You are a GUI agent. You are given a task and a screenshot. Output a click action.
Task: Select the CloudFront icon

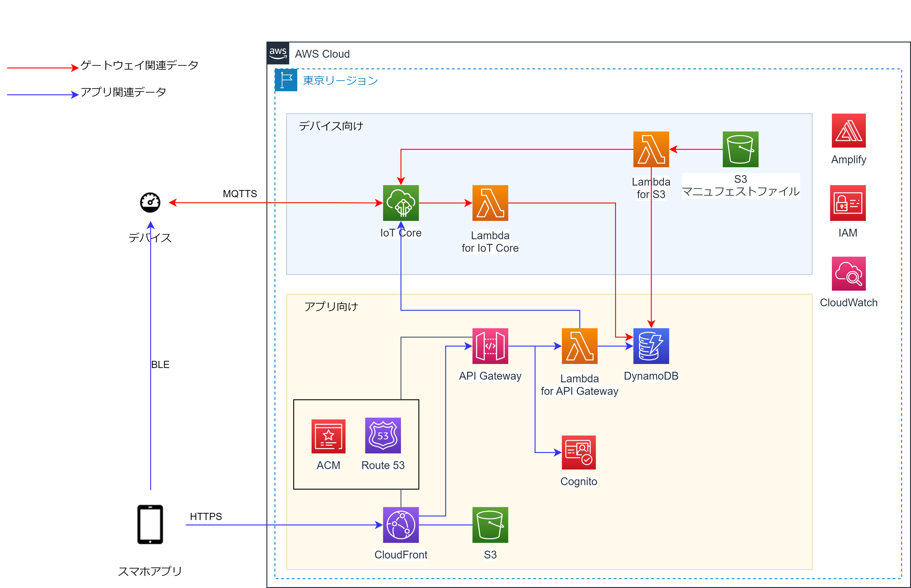pos(401,525)
